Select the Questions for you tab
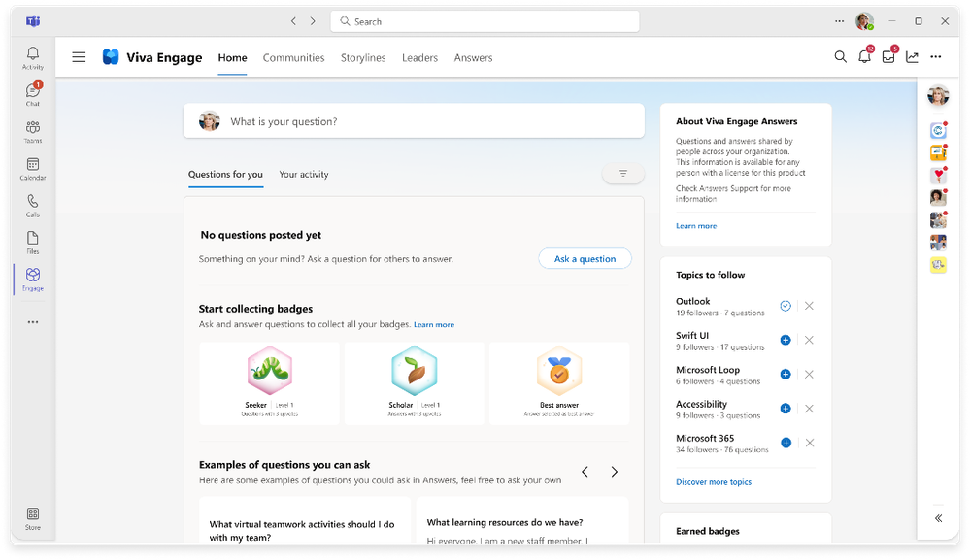Image resolution: width=970 pixels, height=560 pixels. (x=226, y=175)
